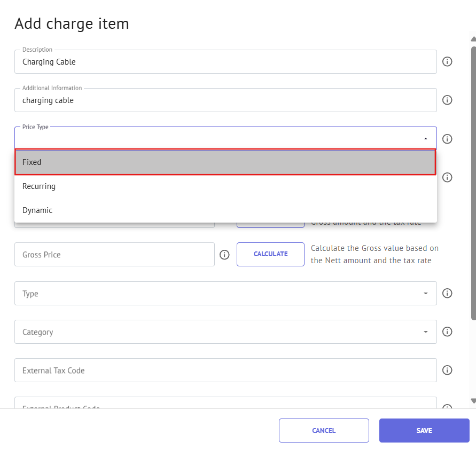Click the info icon beside Description field
Screen dimensions: 476x450
pos(448,61)
